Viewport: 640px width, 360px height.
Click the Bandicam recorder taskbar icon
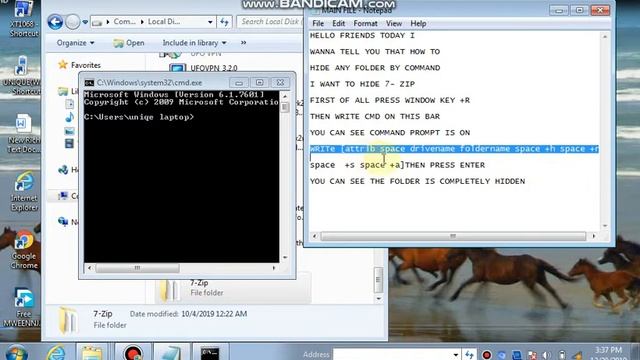point(133,353)
